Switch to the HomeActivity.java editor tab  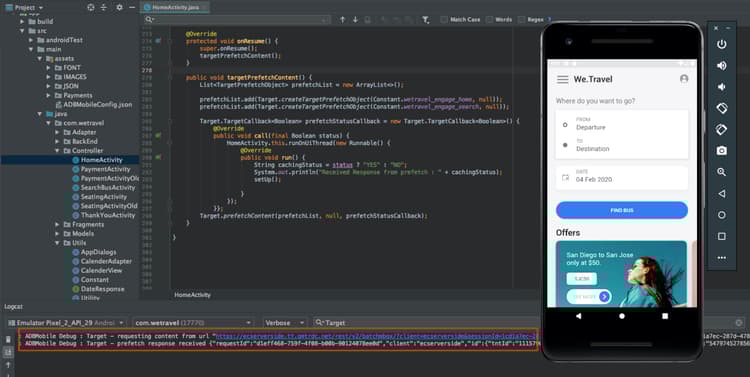point(176,7)
